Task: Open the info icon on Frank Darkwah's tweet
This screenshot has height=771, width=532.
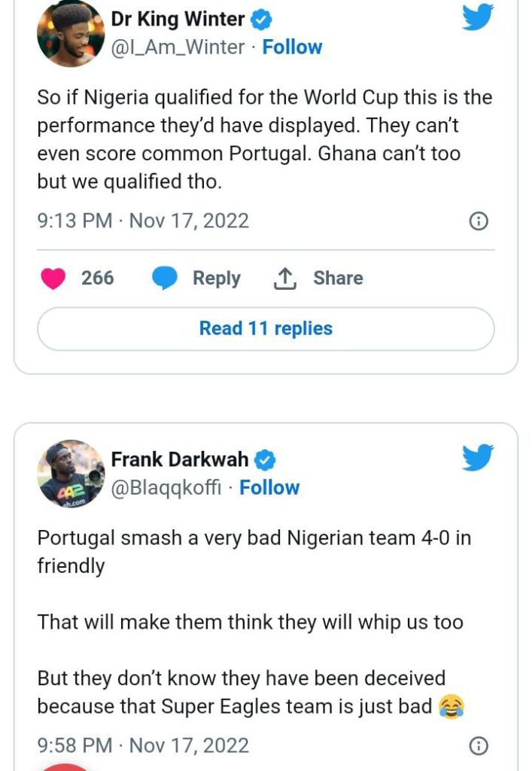Action: [x=479, y=745]
